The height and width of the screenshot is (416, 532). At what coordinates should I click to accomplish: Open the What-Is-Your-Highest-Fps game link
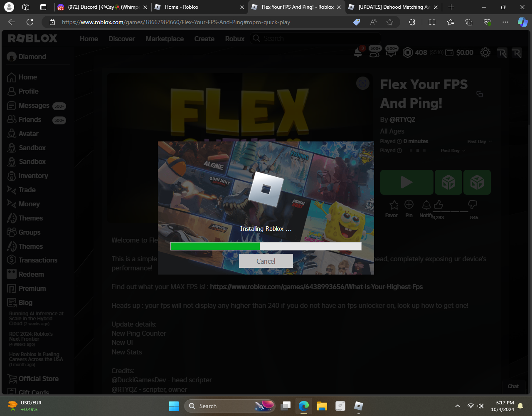pyautogui.click(x=316, y=287)
